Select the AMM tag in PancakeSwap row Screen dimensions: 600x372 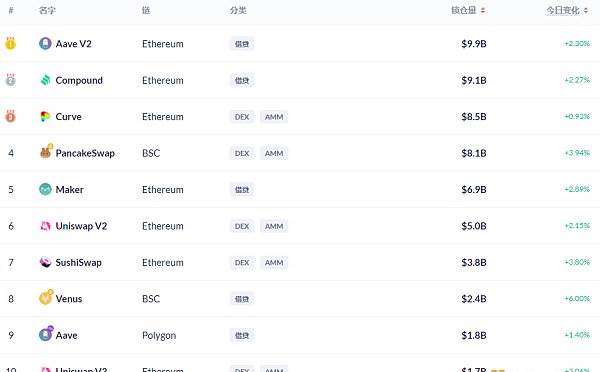(x=274, y=153)
